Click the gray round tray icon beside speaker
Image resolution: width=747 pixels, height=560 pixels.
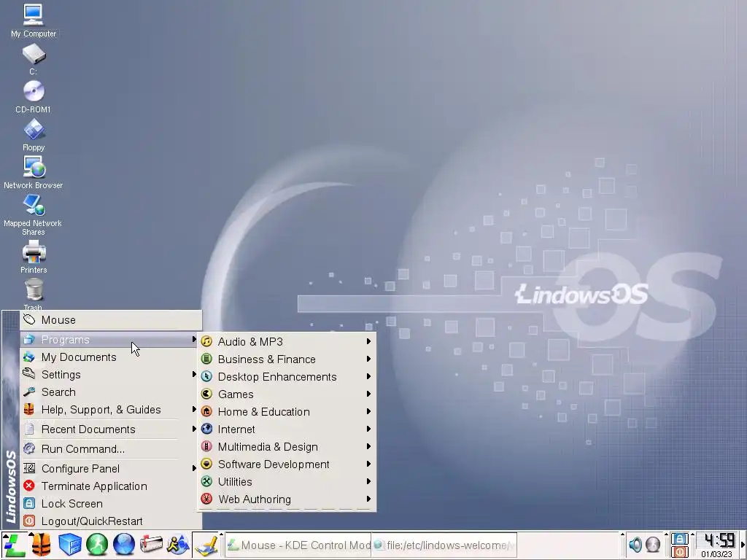(x=653, y=544)
